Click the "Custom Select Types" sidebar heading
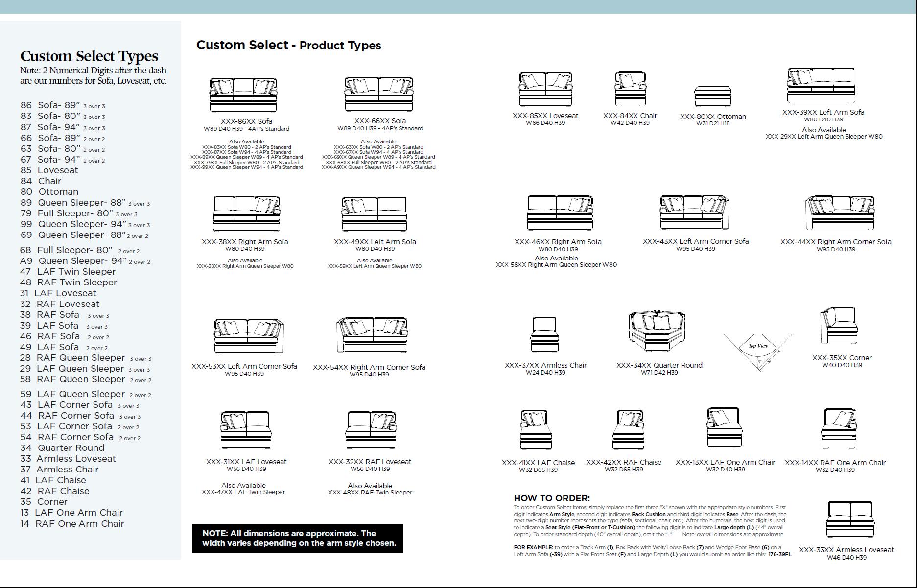Screen dimensions: 917x588 point(89,56)
